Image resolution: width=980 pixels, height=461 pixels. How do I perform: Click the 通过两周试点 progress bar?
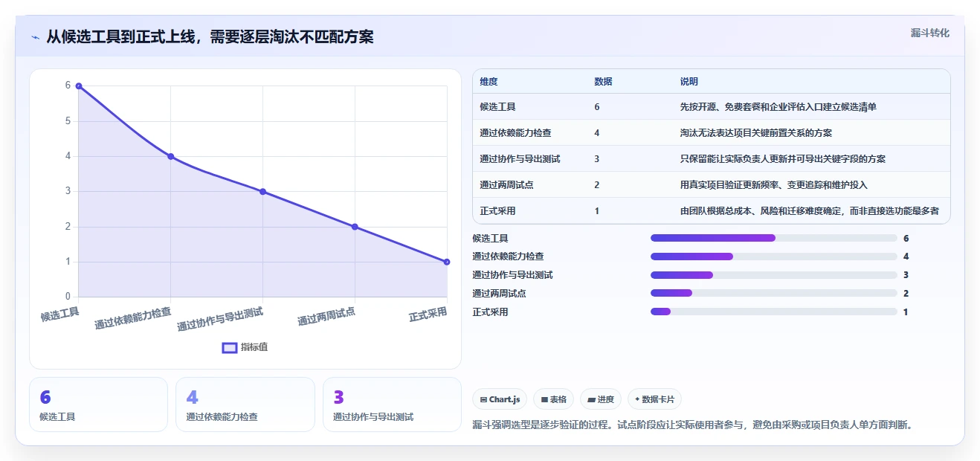(x=774, y=294)
